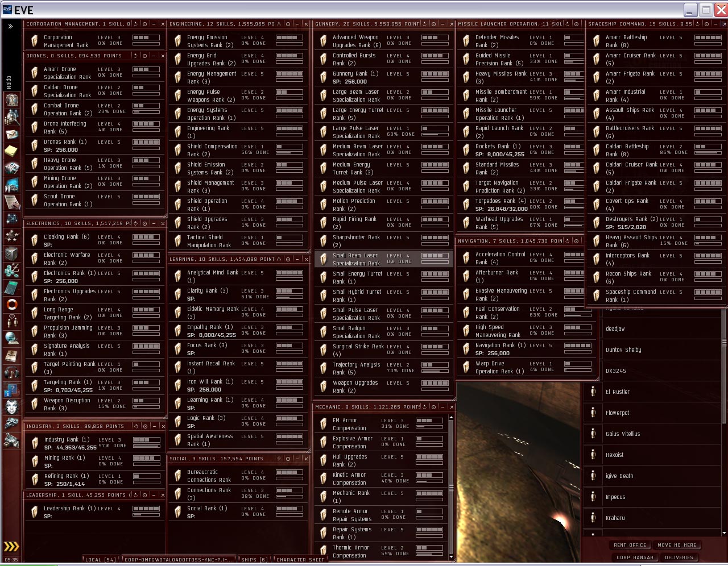Open the globe Browser sidebar icon
Screen dimensions: 728x566
coord(12,339)
